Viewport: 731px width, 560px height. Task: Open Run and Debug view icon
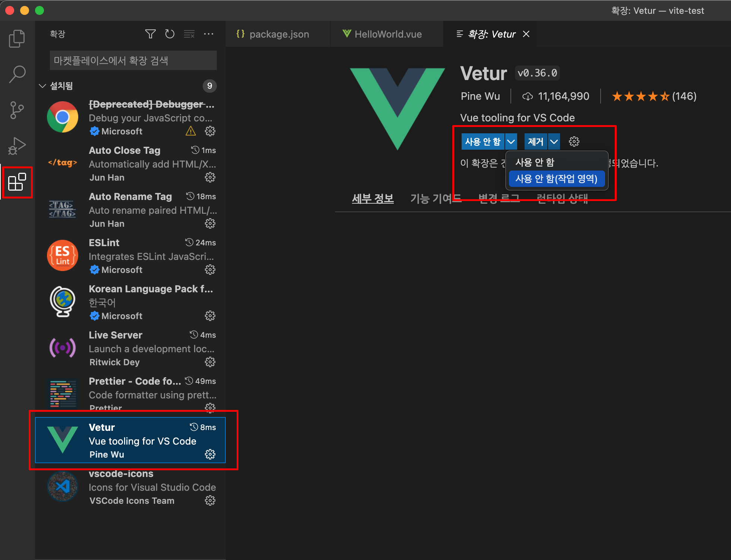[17, 146]
